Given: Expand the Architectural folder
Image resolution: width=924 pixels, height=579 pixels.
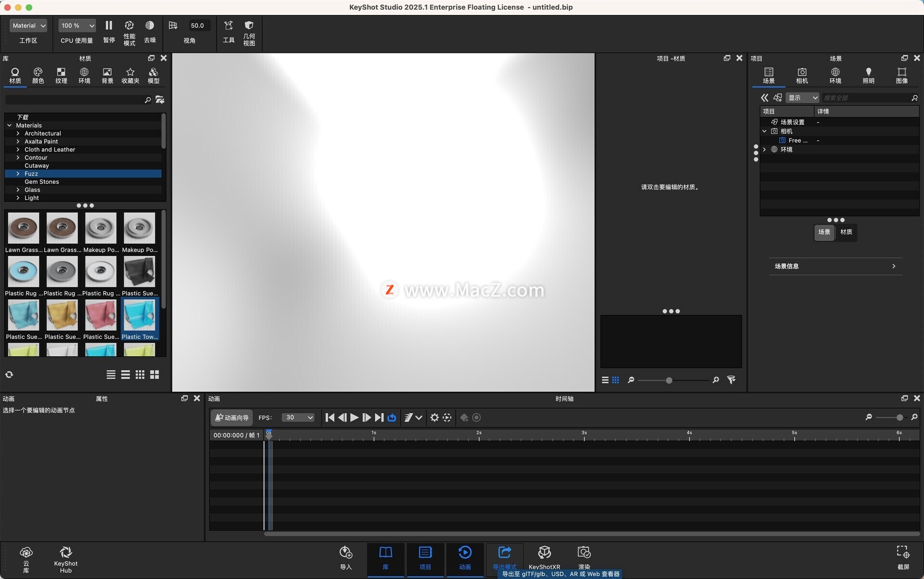Looking at the screenshot, I should 18,133.
